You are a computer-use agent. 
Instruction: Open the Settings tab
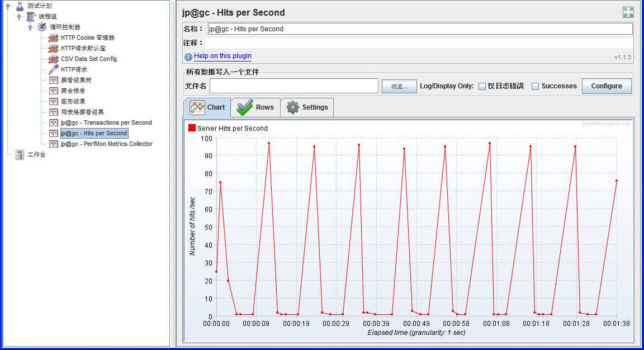click(x=307, y=107)
